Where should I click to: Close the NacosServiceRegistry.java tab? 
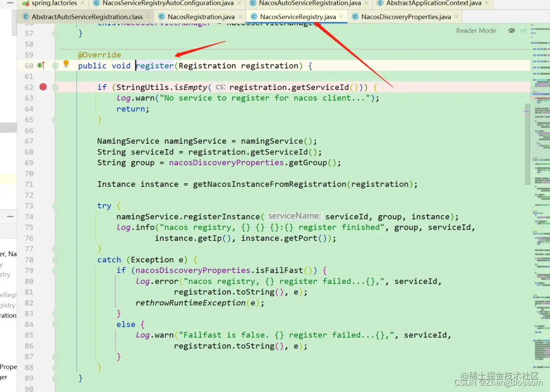click(341, 17)
